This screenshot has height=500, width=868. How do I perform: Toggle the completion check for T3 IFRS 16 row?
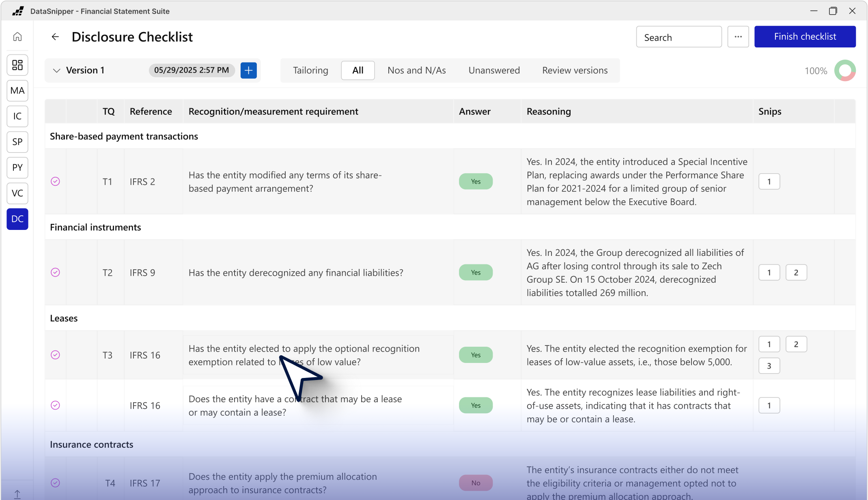(55, 355)
